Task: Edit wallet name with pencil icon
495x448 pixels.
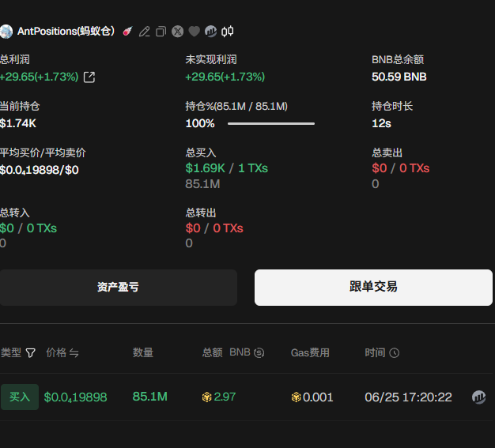Action: point(145,32)
